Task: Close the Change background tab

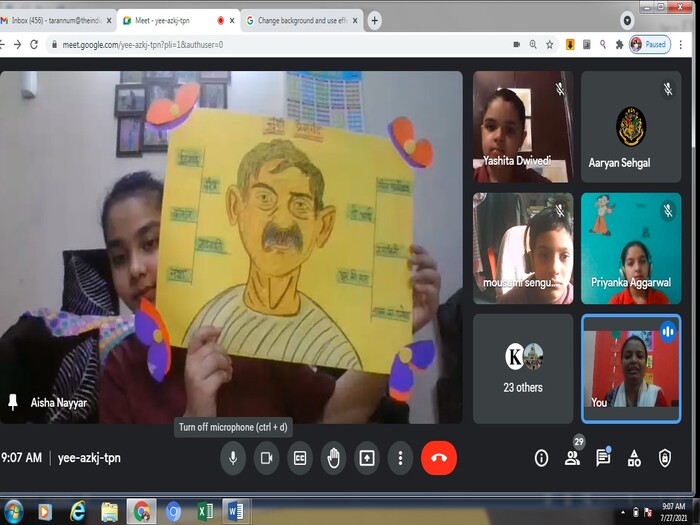Action: (355, 21)
